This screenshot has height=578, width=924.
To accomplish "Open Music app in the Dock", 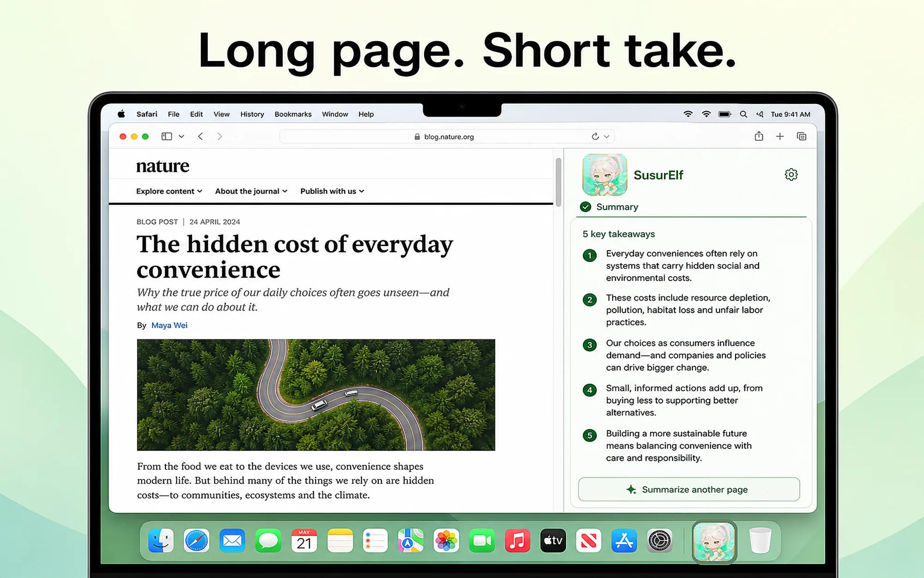I will pos(517,541).
